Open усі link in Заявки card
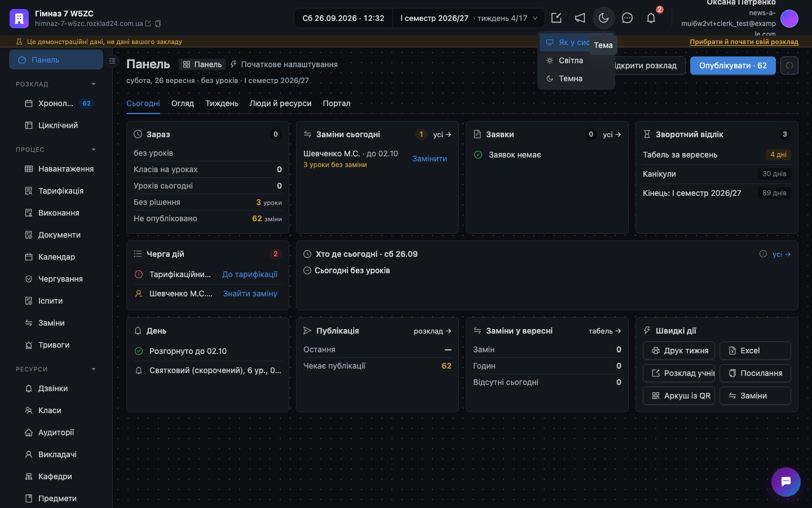812x508 pixels. pyautogui.click(x=612, y=134)
